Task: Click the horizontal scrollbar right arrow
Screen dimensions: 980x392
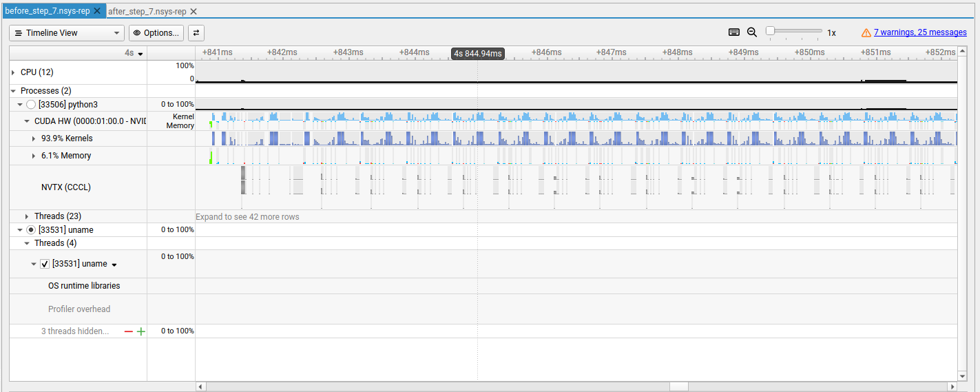Action: point(952,386)
